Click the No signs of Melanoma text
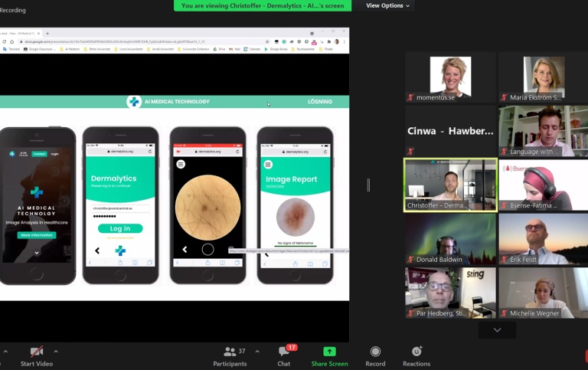Image resolution: width=588 pixels, height=370 pixels. [295, 243]
